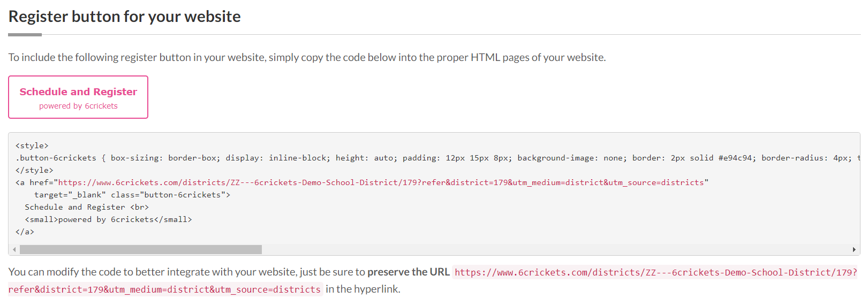Image resolution: width=868 pixels, height=306 pixels.
Task: Click the #e94c94 border color value in the code
Action: coord(737,158)
